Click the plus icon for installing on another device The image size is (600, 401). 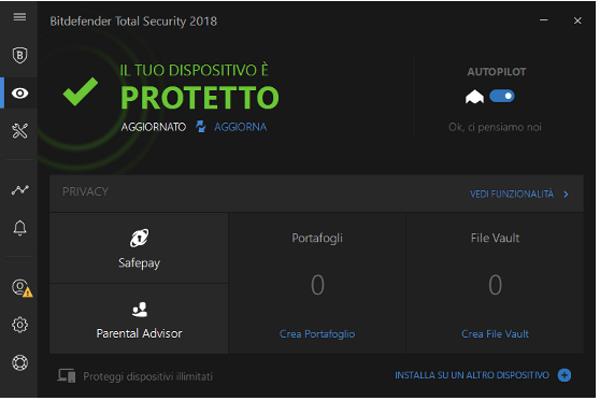pos(564,375)
